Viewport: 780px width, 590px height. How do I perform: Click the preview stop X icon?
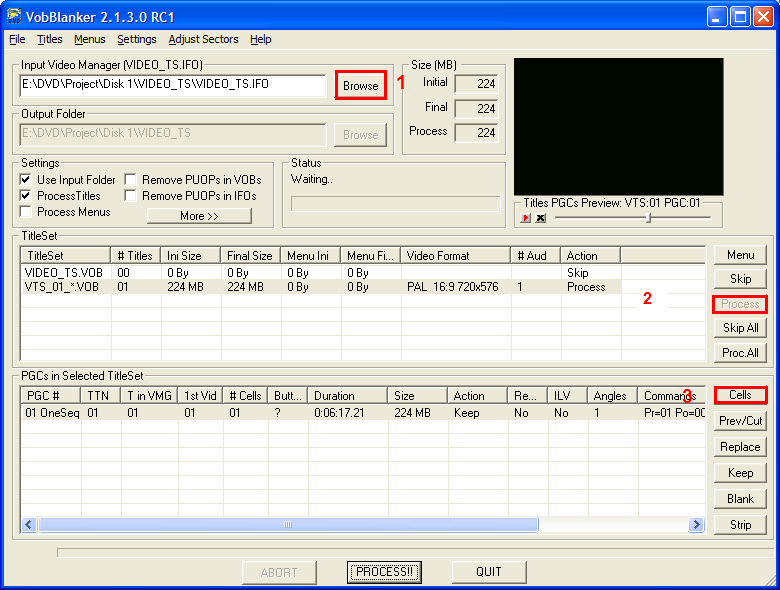click(541, 218)
